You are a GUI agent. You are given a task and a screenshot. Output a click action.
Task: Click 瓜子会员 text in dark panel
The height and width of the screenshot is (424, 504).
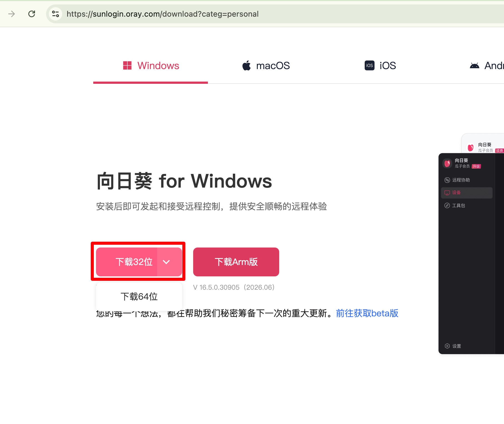462,166
